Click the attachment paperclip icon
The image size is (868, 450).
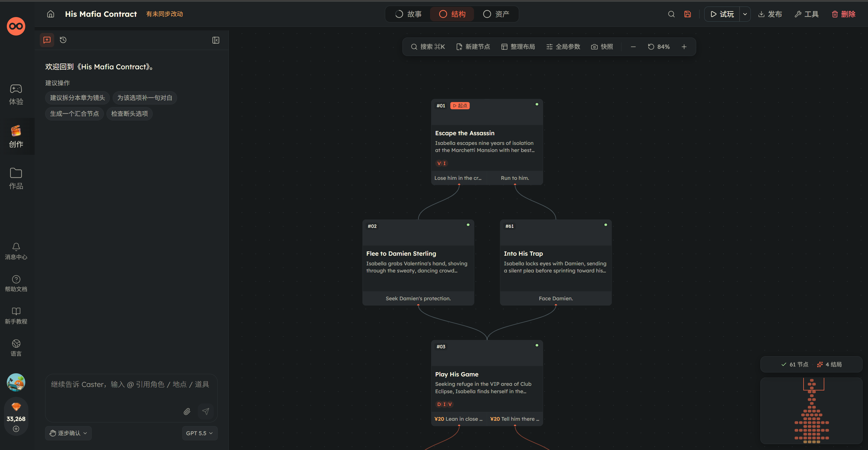(x=187, y=411)
